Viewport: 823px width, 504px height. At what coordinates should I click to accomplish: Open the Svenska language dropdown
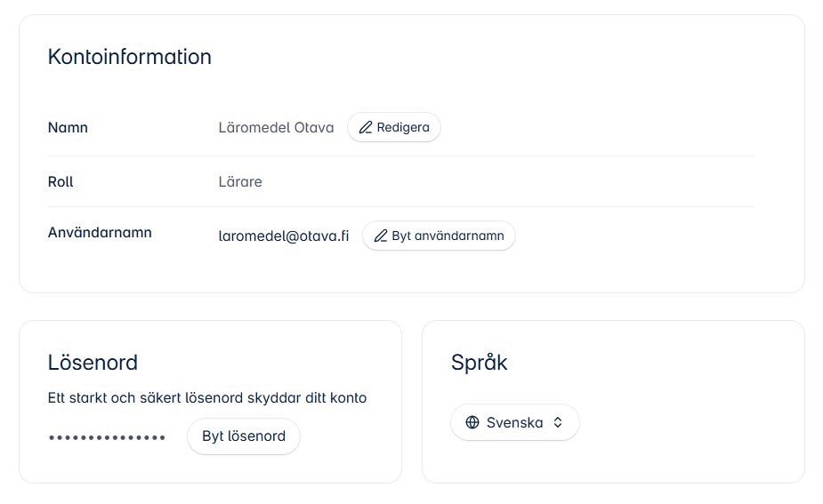click(x=515, y=422)
